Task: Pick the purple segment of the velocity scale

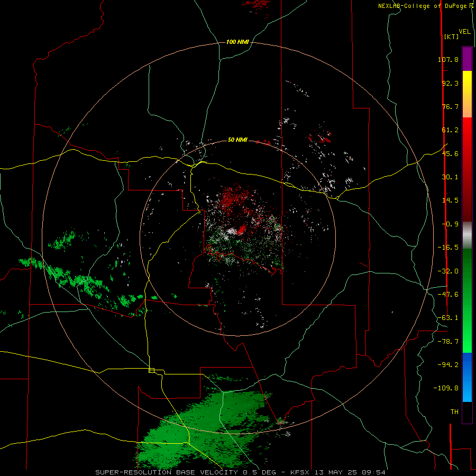Action: point(467,59)
